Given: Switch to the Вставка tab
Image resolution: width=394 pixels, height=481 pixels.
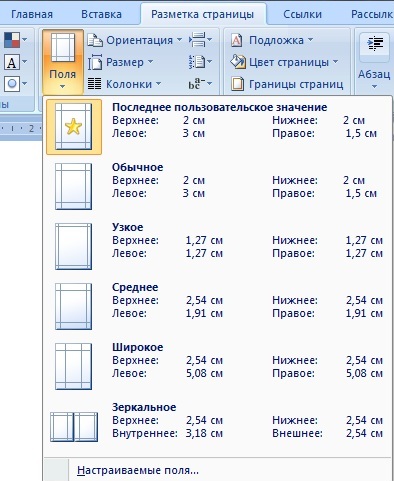Looking at the screenshot, I should click(x=101, y=14).
